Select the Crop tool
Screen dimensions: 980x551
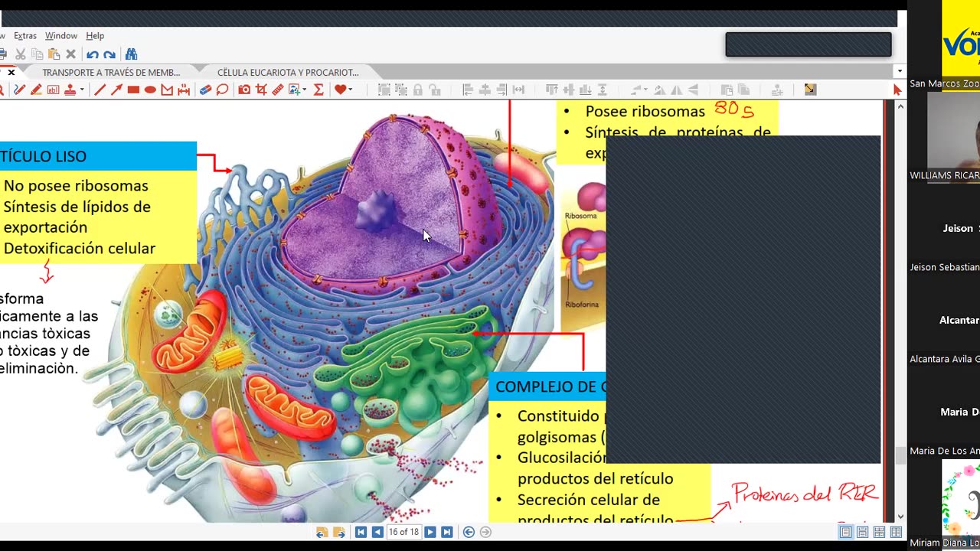261,90
